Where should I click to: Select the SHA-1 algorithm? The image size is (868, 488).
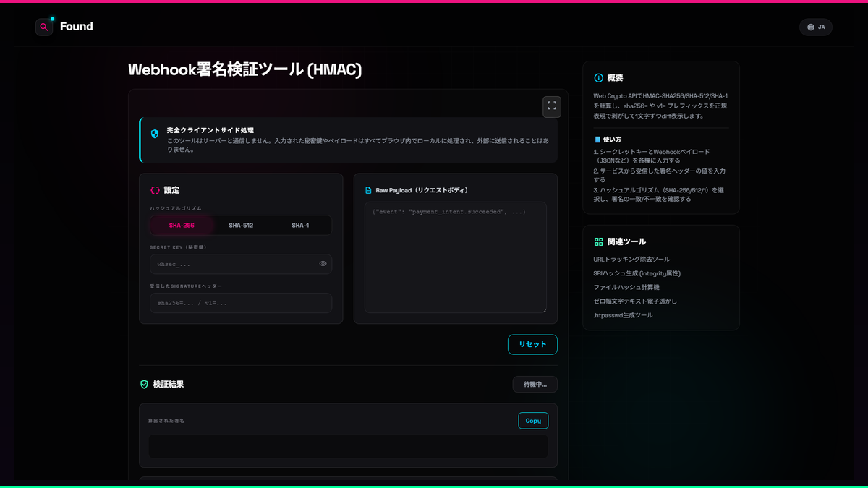pyautogui.click(x=300, y=225)
